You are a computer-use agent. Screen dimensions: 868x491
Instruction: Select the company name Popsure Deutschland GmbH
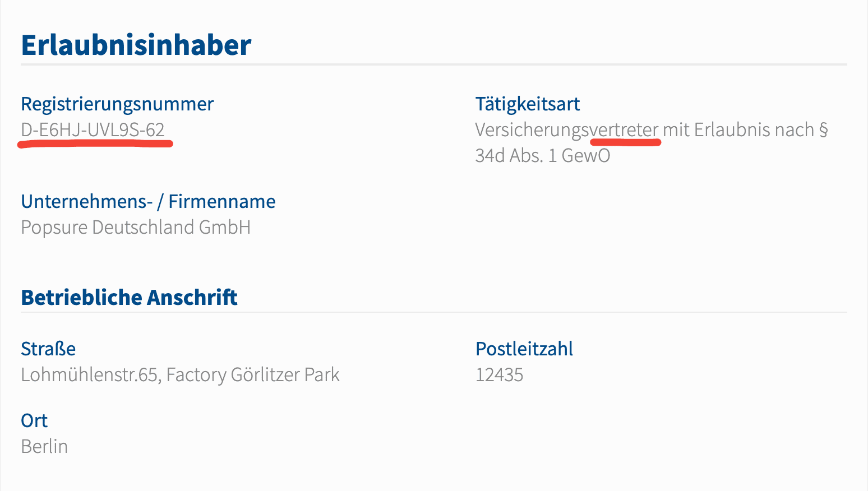(x=136, y=228)
